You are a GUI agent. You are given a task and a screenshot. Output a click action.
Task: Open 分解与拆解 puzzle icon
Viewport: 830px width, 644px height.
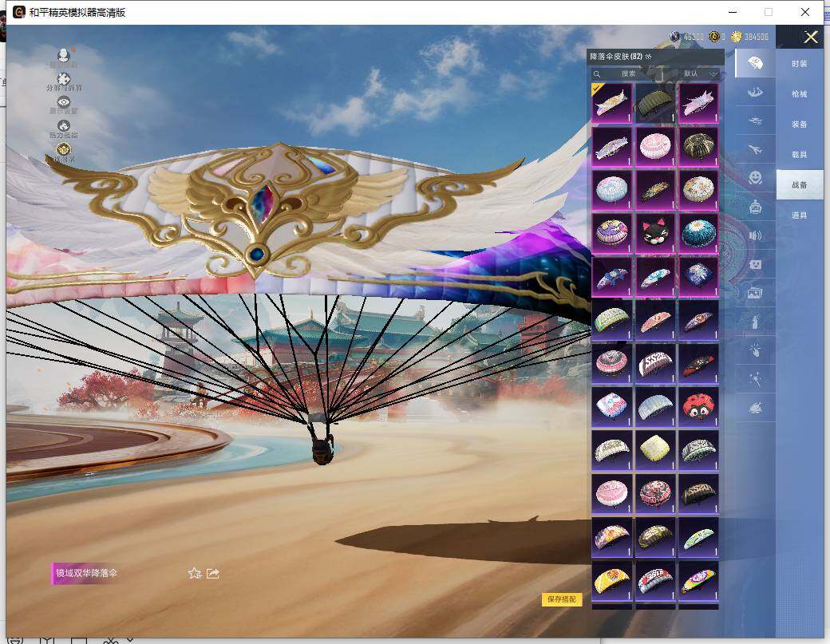click(x=64, y=79)
